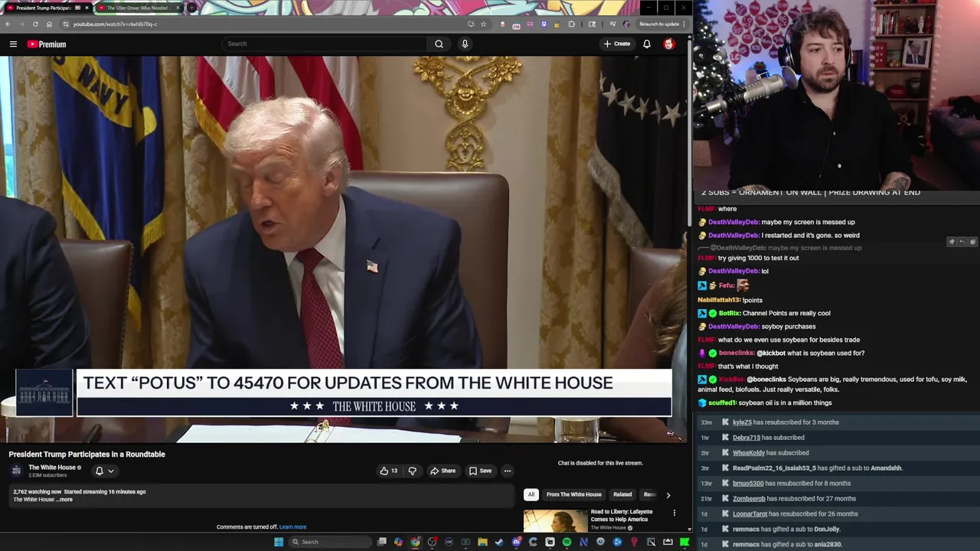Open WhoaKoldy username in subscription feed

coord(749,453)
